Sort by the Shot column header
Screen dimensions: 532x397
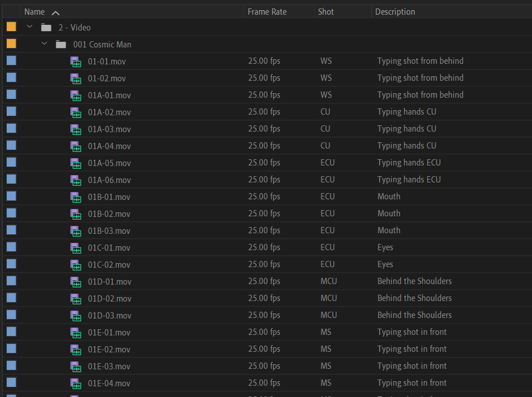[x=326, y=12]
